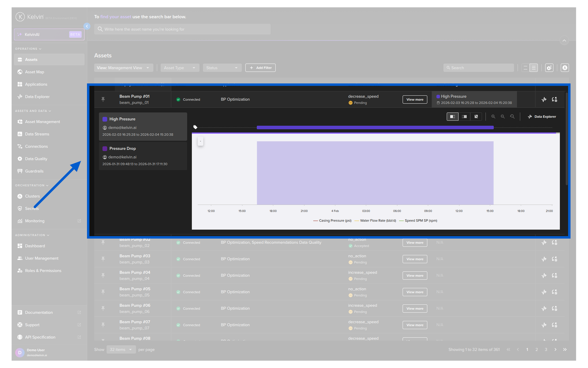Open the View: Management View dropdown

click(x=123, y=68)
